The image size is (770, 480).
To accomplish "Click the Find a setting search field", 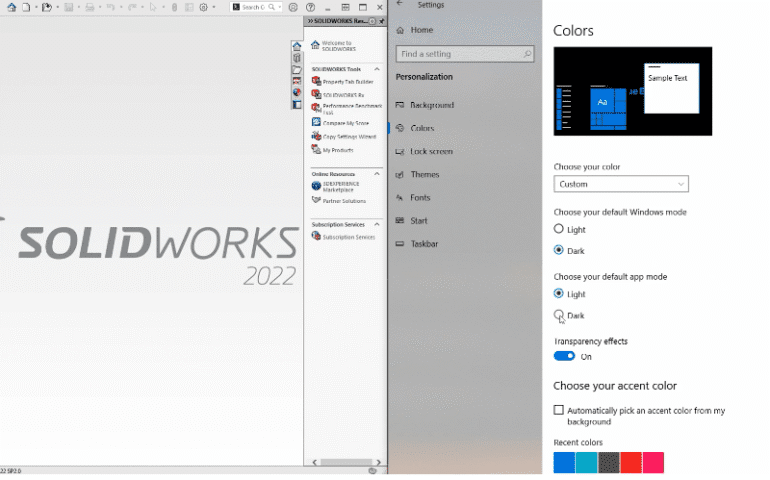I will click(465, 54).
